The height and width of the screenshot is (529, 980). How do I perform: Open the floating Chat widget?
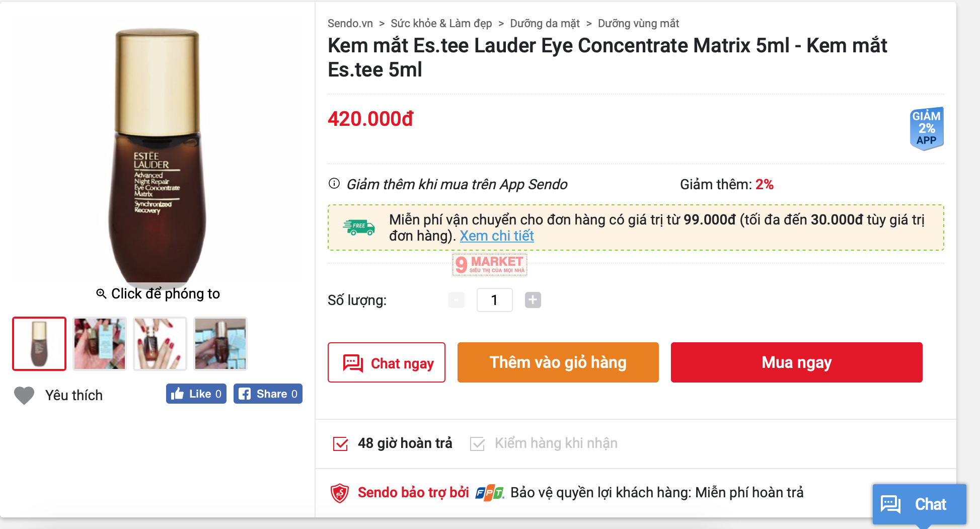[x=919, y=504]
